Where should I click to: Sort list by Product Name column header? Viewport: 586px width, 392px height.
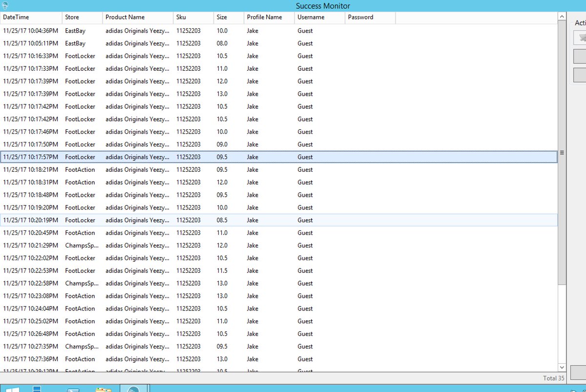(138, 17)
